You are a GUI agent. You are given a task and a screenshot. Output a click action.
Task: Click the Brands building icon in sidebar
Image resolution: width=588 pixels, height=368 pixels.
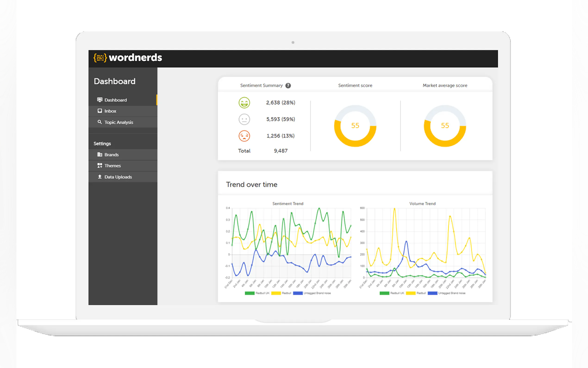pos(100,155)
